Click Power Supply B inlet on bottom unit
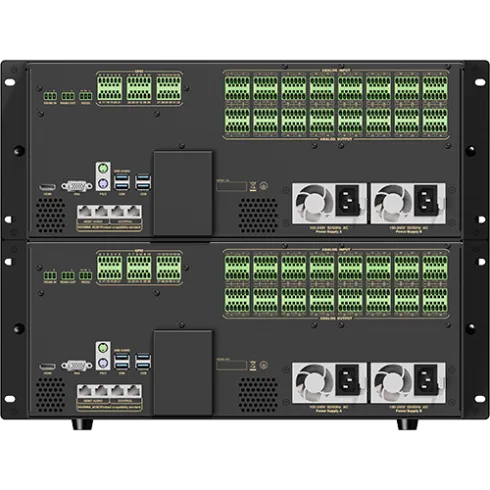This screenshot has height=490, width=490. pyautogui.click(x=426, y=380)
